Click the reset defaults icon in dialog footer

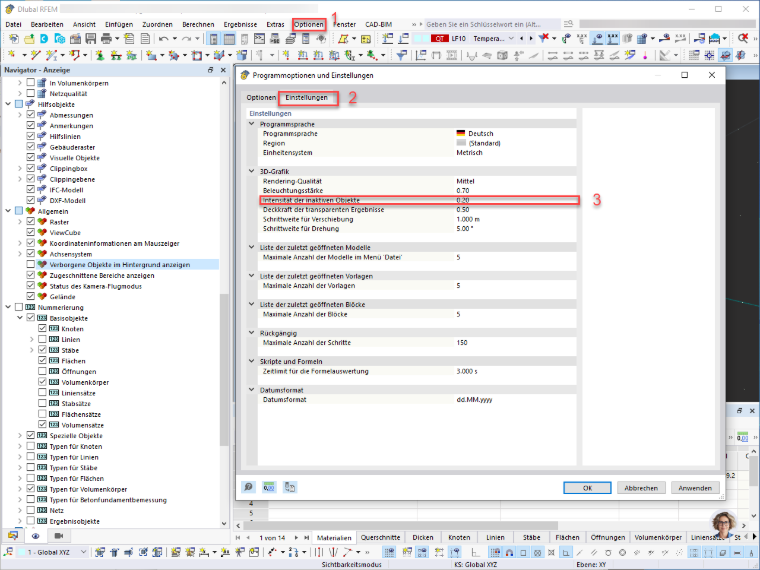click(290, 487)
